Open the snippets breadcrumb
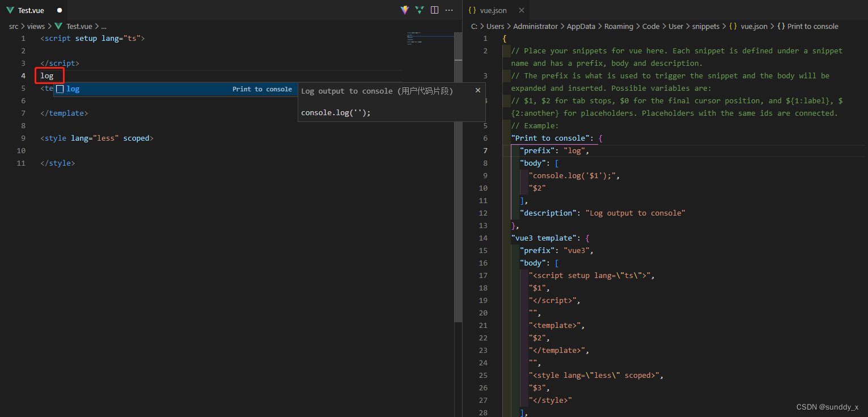The width and height of the screenshot is (868, 417). [706, 26]
